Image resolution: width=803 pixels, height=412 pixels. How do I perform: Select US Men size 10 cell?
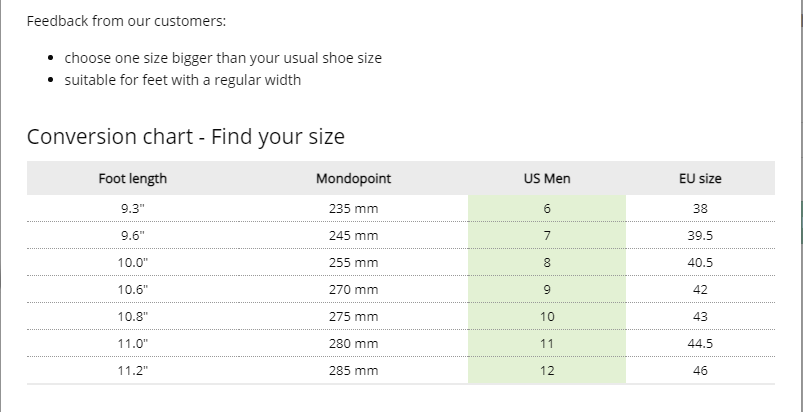[x=547, y=316]
